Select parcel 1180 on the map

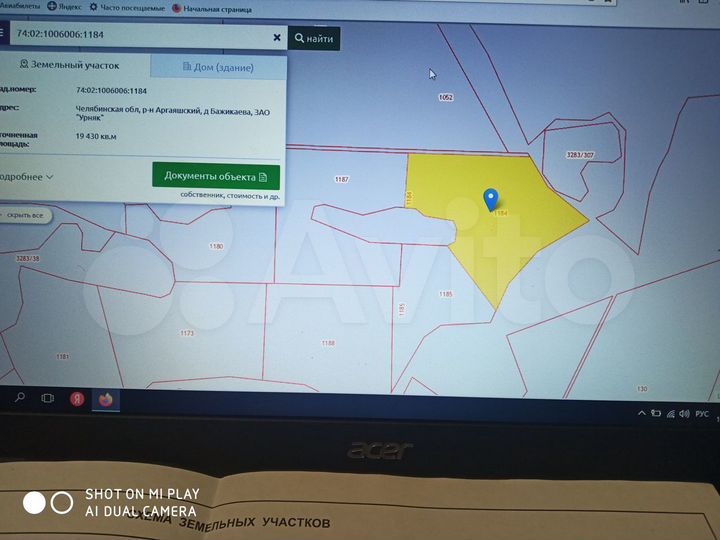(x=216, y=246)
